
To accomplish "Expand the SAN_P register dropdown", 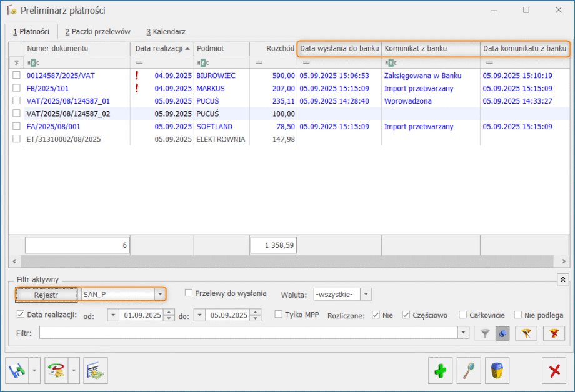I will (x=160, y=293).
